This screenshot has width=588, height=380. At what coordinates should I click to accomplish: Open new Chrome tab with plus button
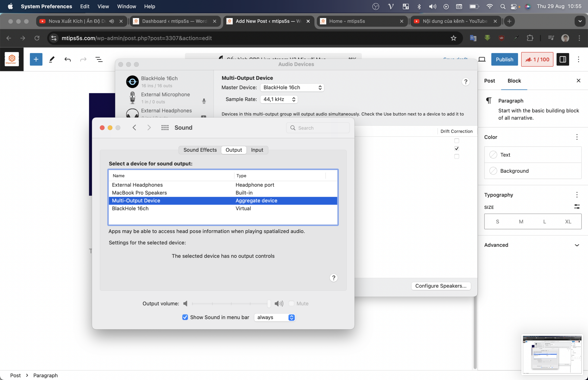coord(509,21)
